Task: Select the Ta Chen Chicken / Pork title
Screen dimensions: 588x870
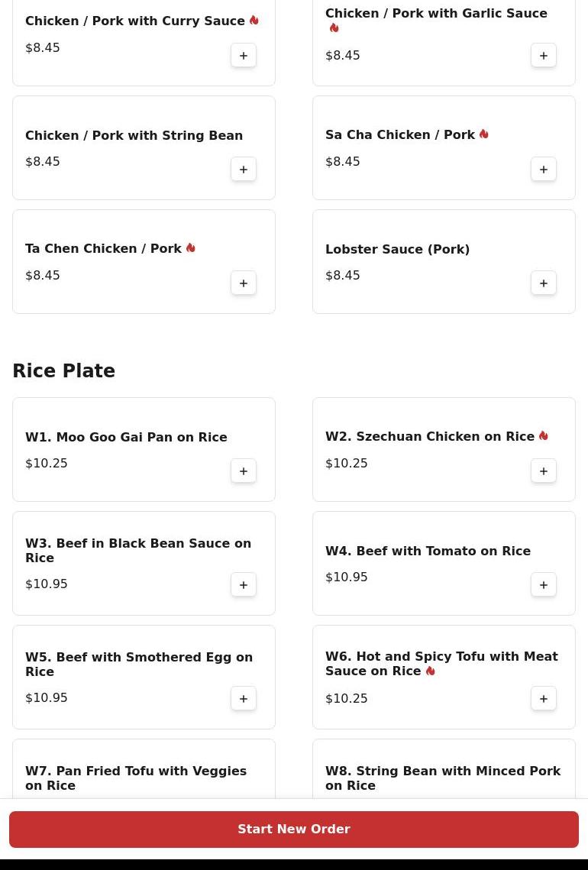Action: click(103, 249)
